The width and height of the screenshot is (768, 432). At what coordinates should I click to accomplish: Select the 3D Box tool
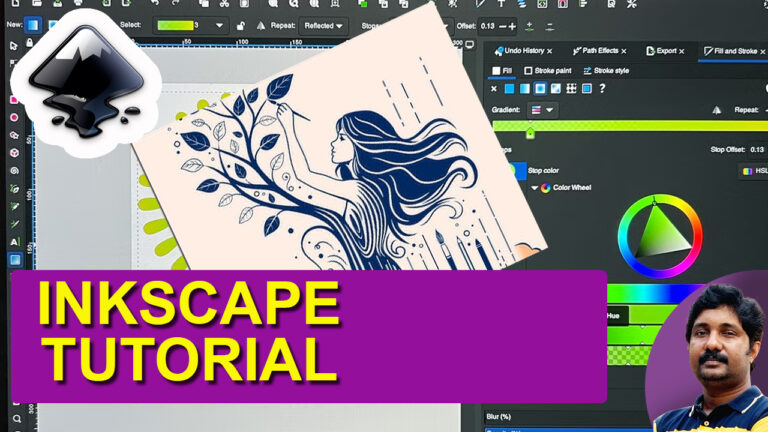[14, 153]
